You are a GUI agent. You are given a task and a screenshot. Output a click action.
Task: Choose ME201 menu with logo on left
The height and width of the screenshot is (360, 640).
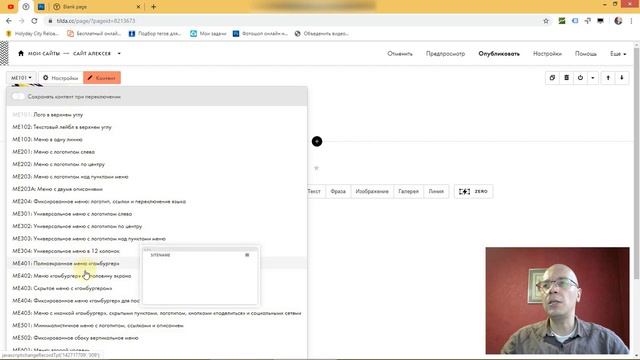[x=53, y=152]
